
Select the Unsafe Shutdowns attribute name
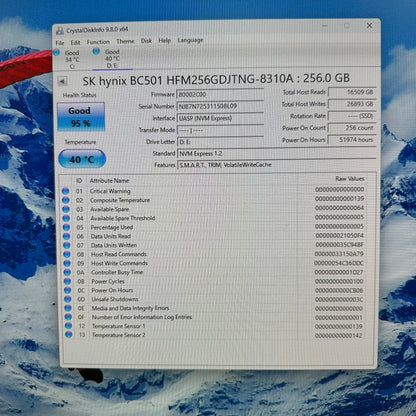(115, 299)
